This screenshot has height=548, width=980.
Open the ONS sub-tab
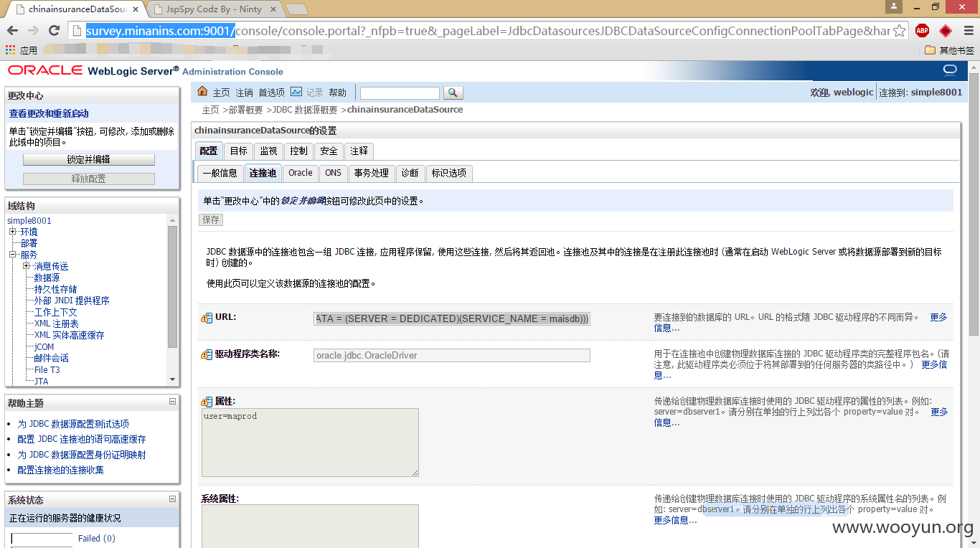pyautogui.click(x=334, y=173)
